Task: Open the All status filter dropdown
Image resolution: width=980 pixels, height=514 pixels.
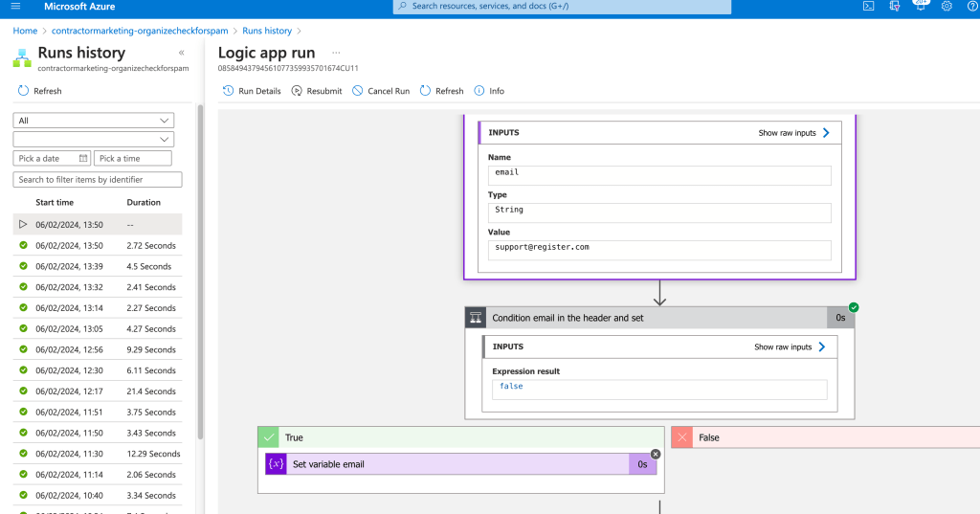Action: [94, 120]
